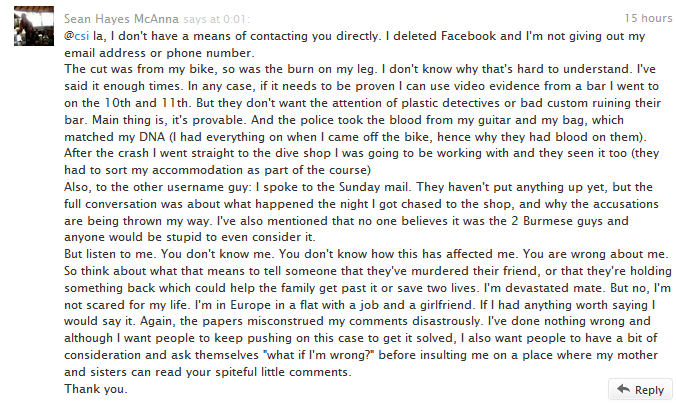The image size is (676, 406).
Task: Click the reply arrow icon
Action: point(623,390)
